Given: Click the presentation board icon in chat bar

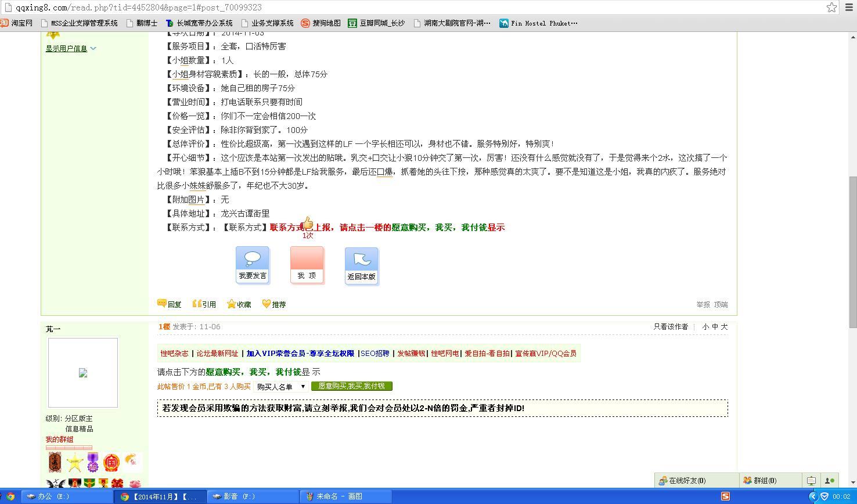Looking at the screenshot, I should point(812,481).
